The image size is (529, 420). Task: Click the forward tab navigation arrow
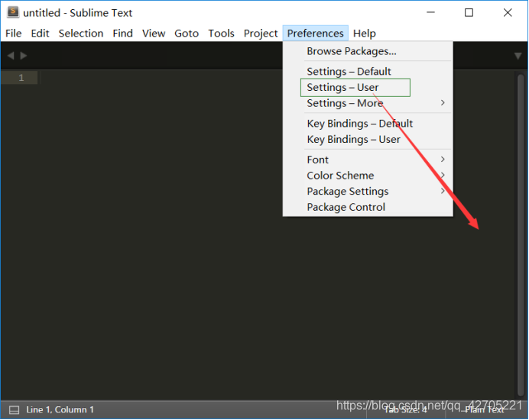(24, 55)
